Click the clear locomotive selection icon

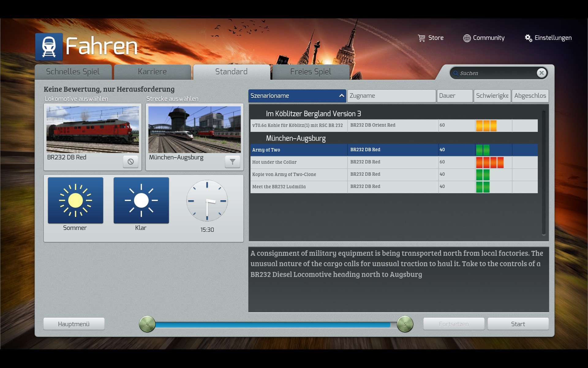pyautogui.click(x=130, y=162)
